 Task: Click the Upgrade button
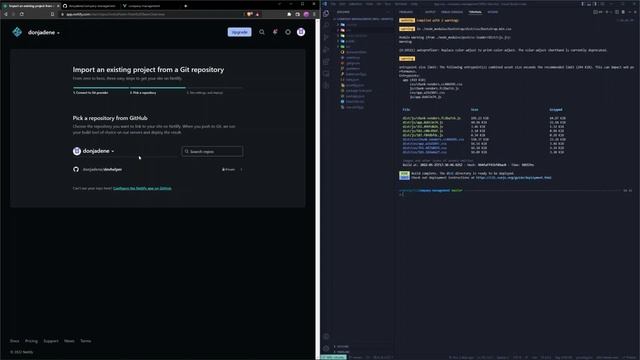(239, 32)
